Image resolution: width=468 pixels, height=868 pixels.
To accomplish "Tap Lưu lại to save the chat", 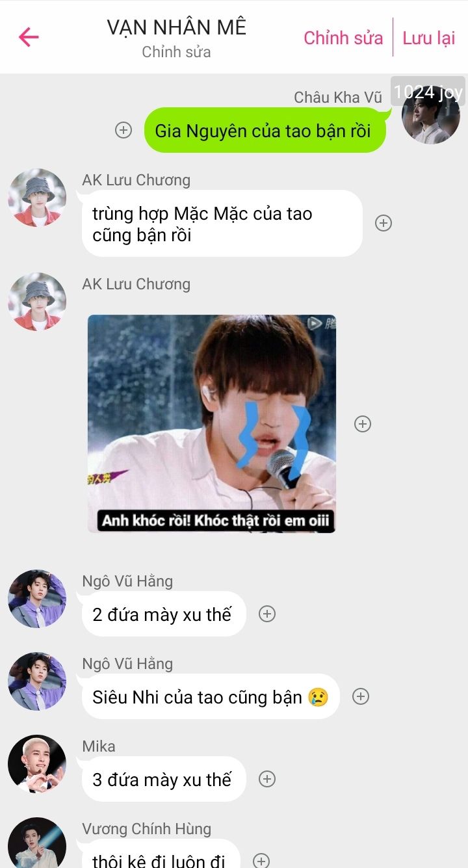I will pos(429,38).
